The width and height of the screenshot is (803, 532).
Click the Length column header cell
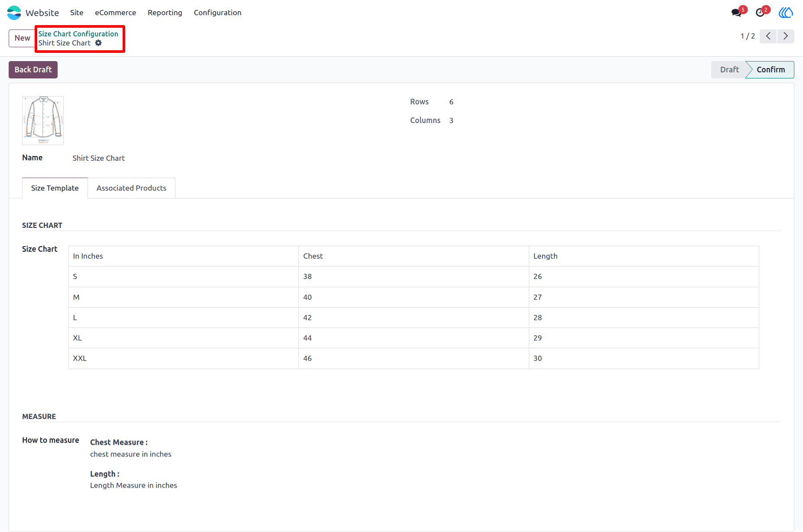(644, 256)
